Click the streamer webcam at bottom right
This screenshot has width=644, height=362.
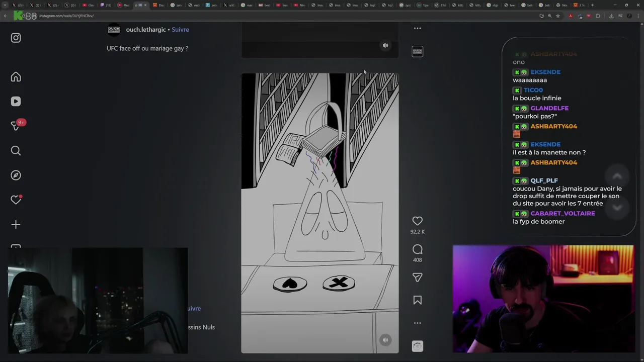(543, 299)
